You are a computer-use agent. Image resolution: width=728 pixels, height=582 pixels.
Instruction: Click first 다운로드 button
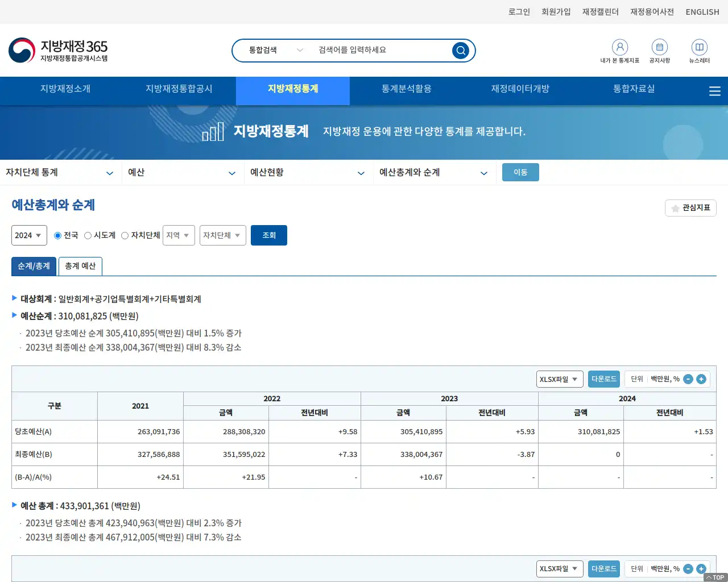604,379
